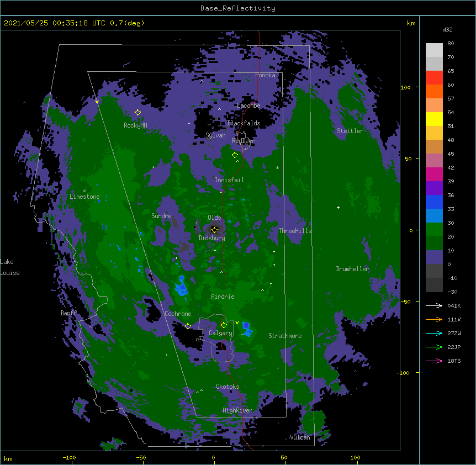Click the Base_Reflectivity title
The image size is (476, 465).
coord(238,8)
